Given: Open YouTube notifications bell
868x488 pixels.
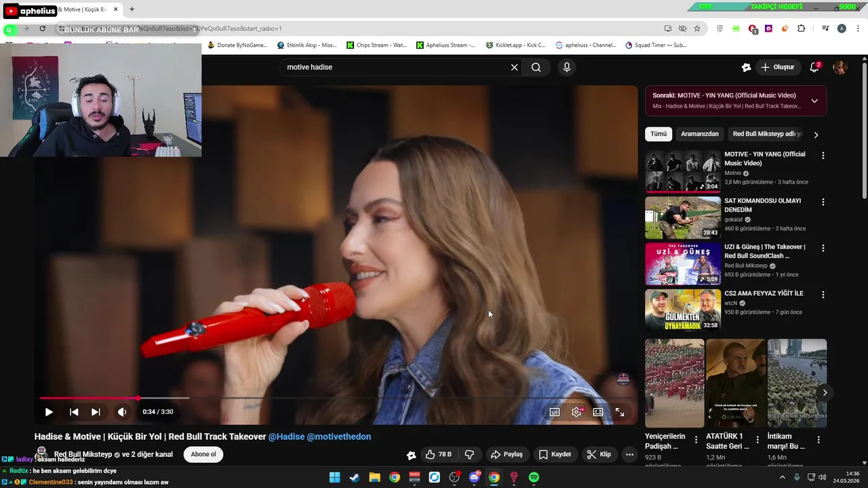Looking at the screenshot, I should (814, 67).
